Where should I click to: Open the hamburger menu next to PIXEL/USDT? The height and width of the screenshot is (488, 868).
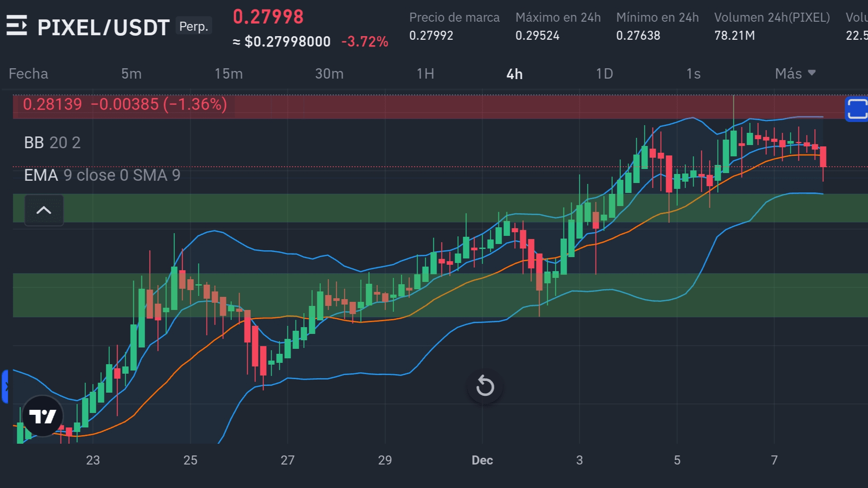pos(17,26)
